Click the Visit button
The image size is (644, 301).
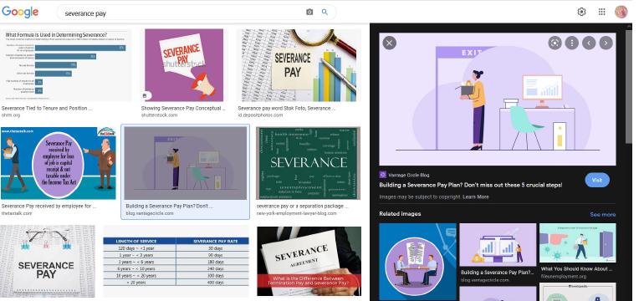(x=597, y=181)
